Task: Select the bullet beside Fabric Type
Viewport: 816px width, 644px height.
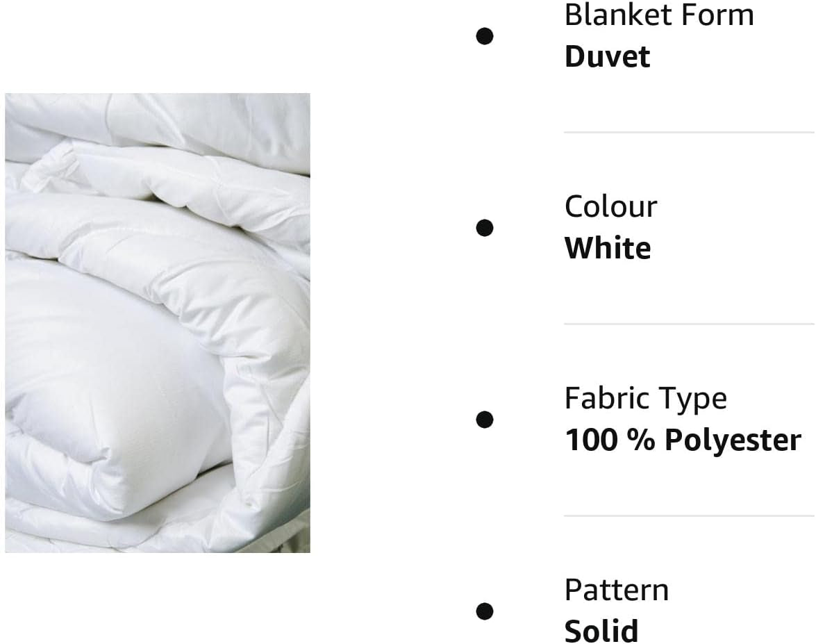Action: tap(485, 419)
